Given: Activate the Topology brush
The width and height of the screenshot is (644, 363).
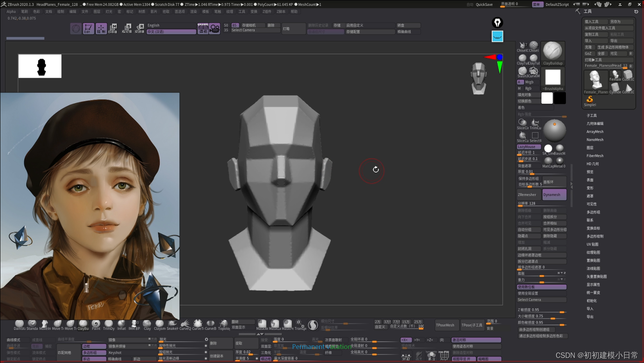Looking at the screenshot, I should pyautogui.click(x=224, y=324).
